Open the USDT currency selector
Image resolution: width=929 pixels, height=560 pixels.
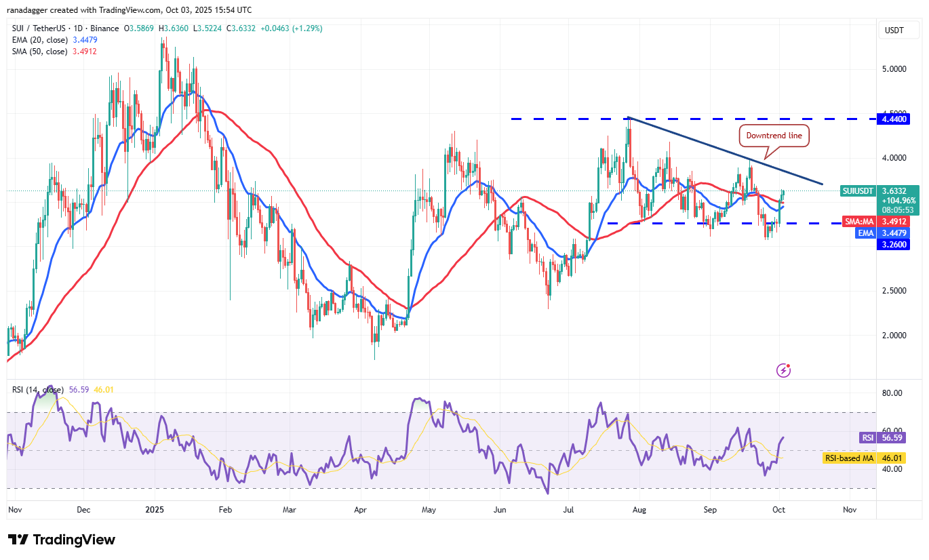pos(898,30)
